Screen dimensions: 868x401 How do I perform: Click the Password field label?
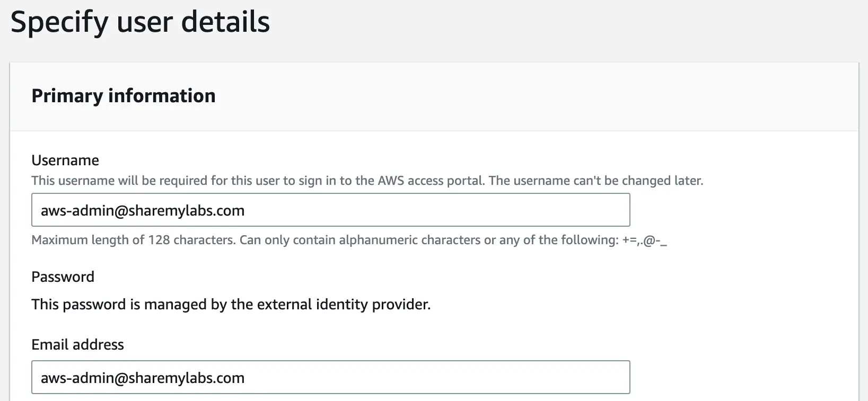(x=63, y=277)
